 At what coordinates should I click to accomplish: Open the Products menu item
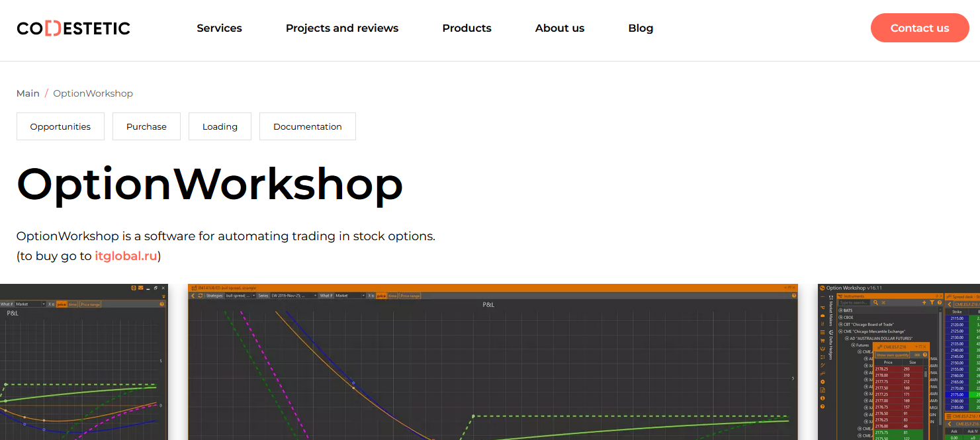click(467, 28)
